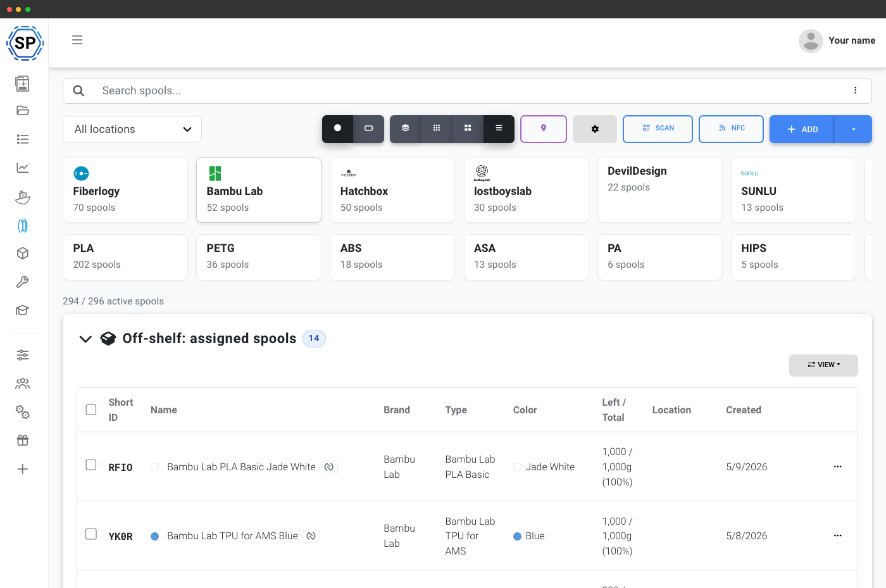The image size is (886, 588).
Task: Sort by the Created column header
Action: [x=744, y=410]
